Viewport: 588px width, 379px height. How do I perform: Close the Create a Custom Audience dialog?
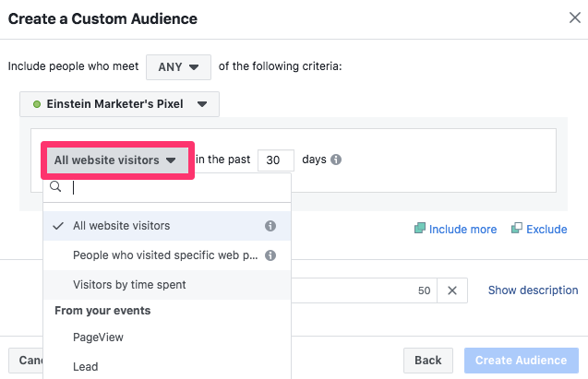tap(574, 18)
